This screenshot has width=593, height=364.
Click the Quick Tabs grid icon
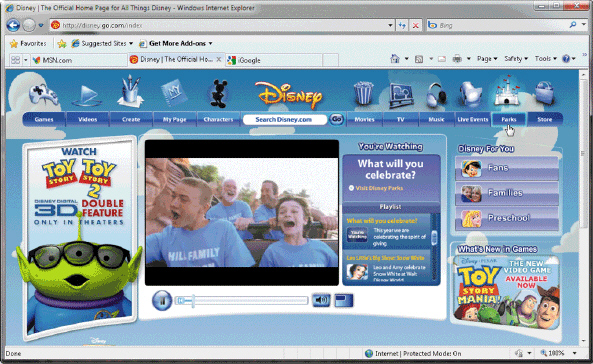point(15,60)
